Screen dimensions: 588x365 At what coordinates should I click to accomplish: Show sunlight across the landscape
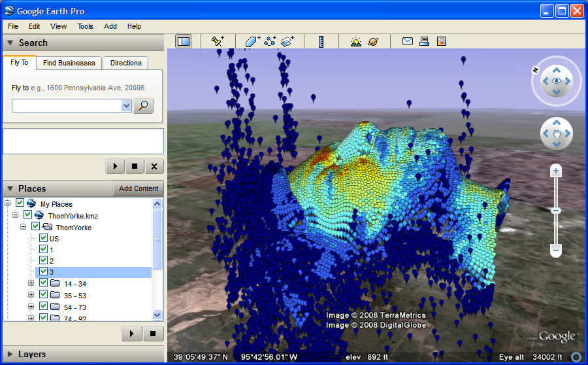(x=356, y=41)
